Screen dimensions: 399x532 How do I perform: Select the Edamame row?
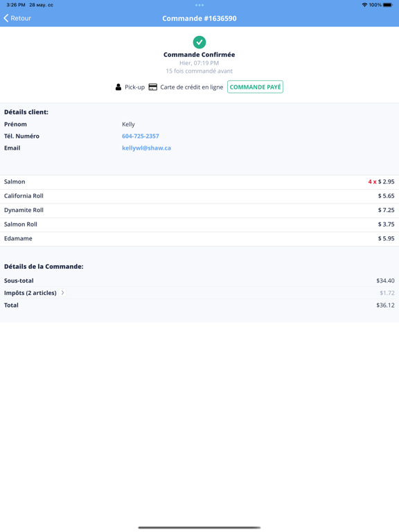[x=199, y=239]
